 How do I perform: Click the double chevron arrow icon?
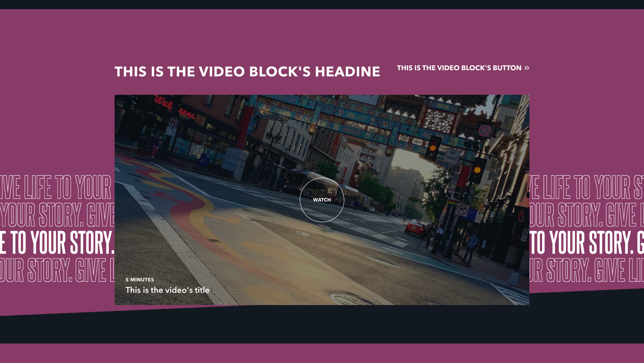(527, 68)
